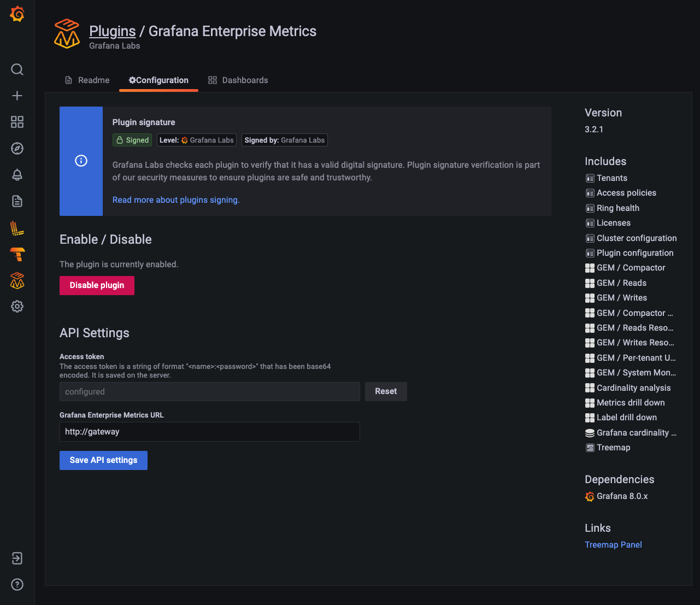Viewport: 700px width, 605px height.
Task: Open Read more about plugins signing link
Action: (175, 199)
